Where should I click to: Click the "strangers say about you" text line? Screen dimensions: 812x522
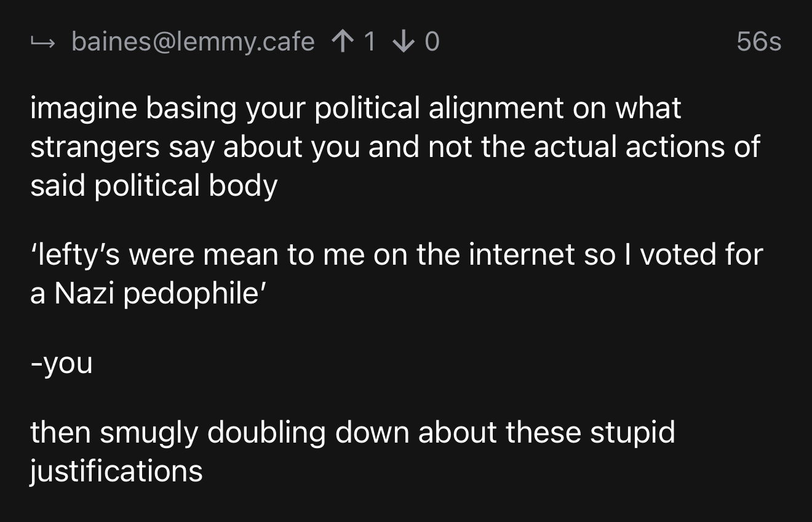tap(395, 147)
